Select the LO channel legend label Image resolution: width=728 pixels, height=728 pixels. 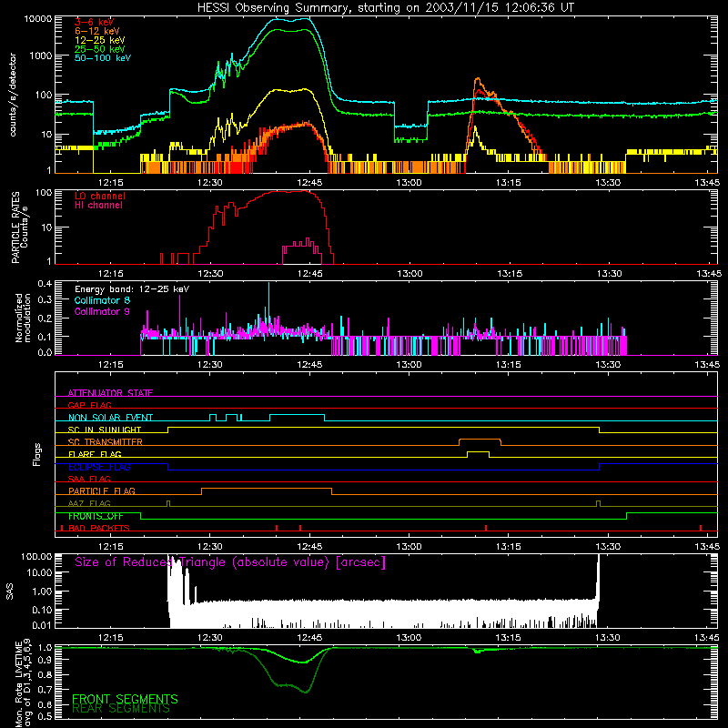click(100, 196)
